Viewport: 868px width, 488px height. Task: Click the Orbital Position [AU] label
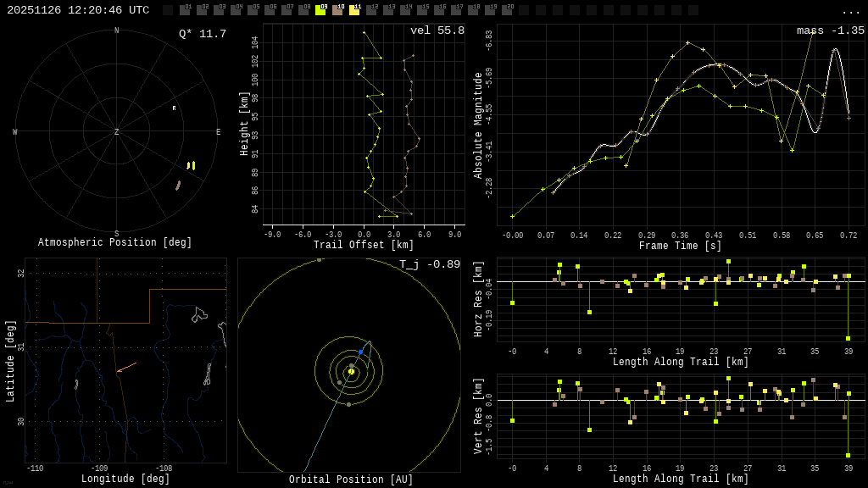[351, 480]
